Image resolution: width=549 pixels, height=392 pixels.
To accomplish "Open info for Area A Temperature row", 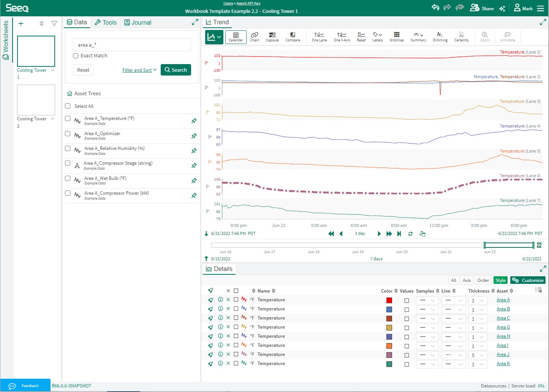I will 220,300.
